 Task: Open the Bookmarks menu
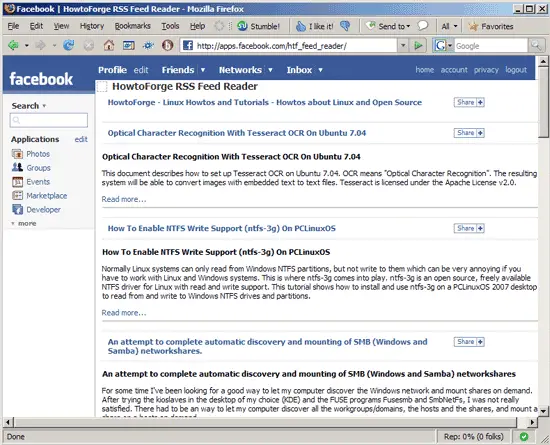point(133,26)
